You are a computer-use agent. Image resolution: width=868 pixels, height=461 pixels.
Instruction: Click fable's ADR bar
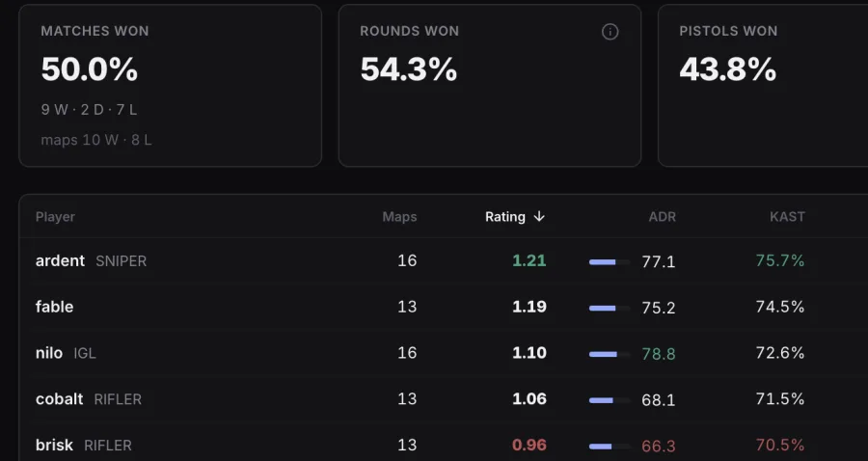tap(610, 309)
